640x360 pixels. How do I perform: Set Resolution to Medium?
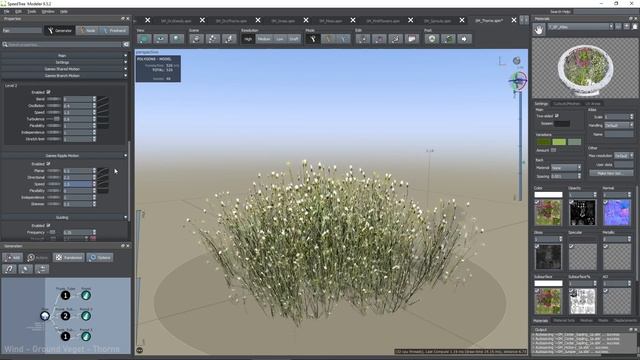[264, 39]
